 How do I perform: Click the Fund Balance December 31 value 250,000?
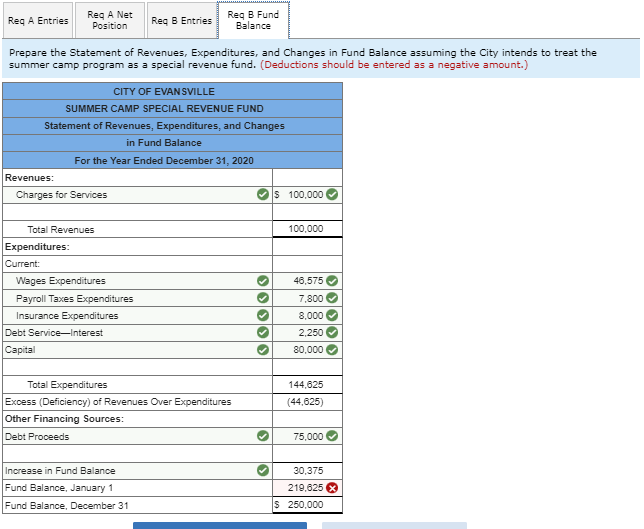[306, 505]
